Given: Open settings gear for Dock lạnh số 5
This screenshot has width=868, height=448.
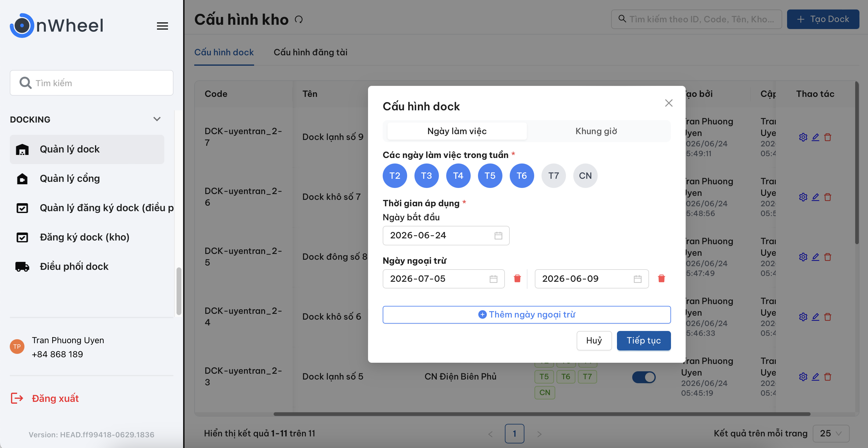Looking at the screenshot, I should coord(803,376).
